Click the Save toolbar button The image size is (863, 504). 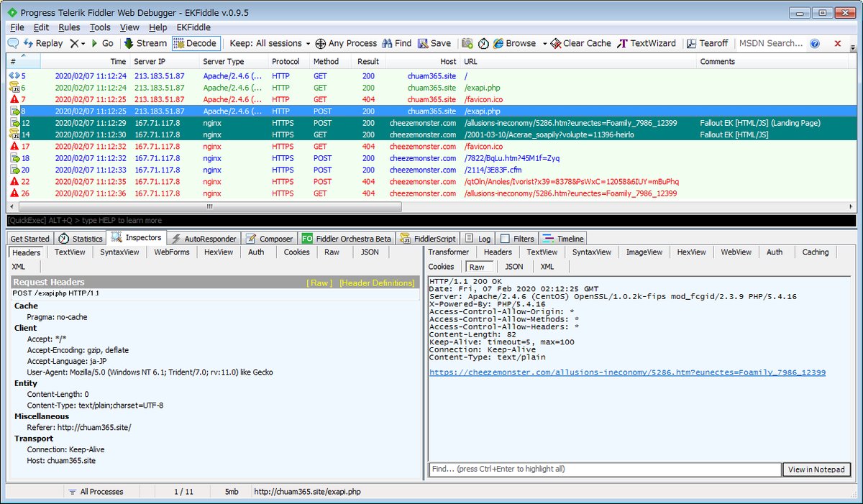[x=434, y=43]
